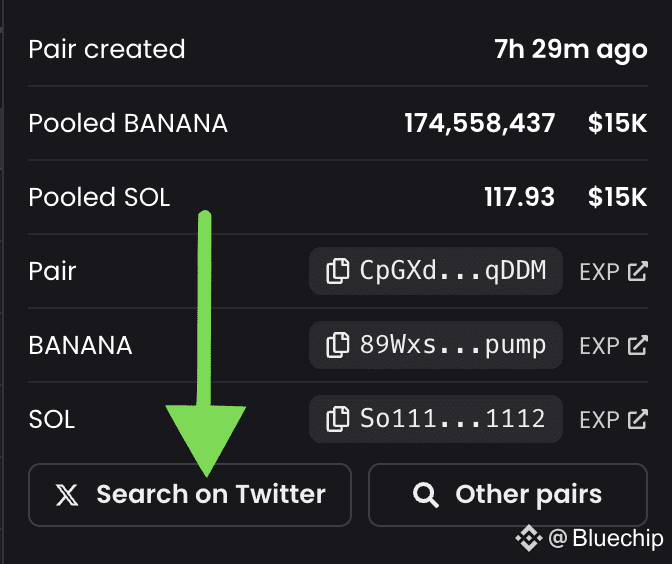This screenshot has width=672, height=564.
Task: Click the magnifier icon in Other pairs
Action: 426,495
